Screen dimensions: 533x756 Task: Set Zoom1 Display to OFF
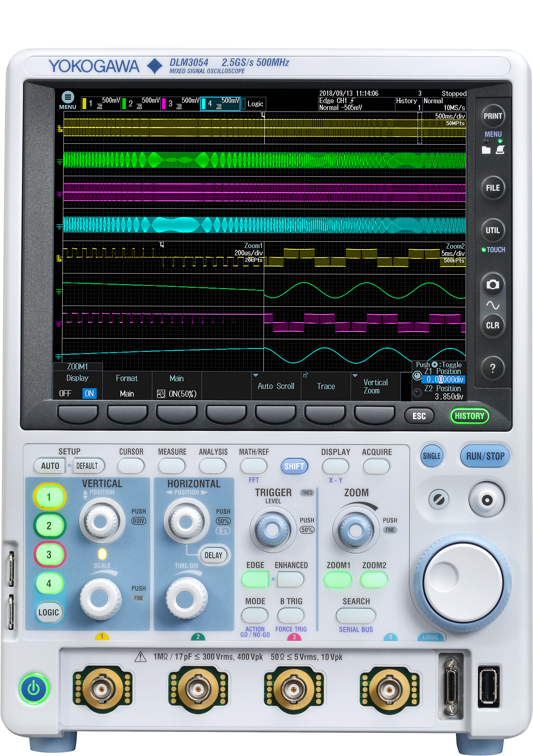[x=65, y=393]
